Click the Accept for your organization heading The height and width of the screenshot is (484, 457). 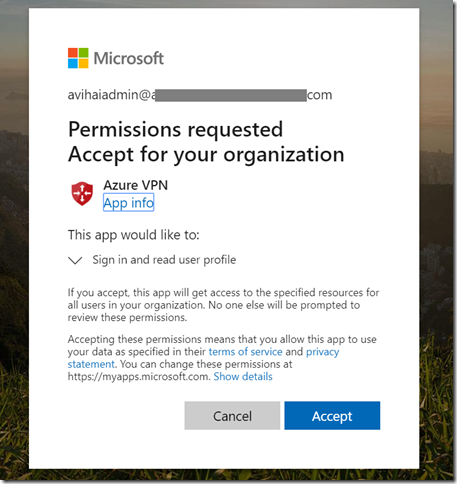tap(206, 154)
